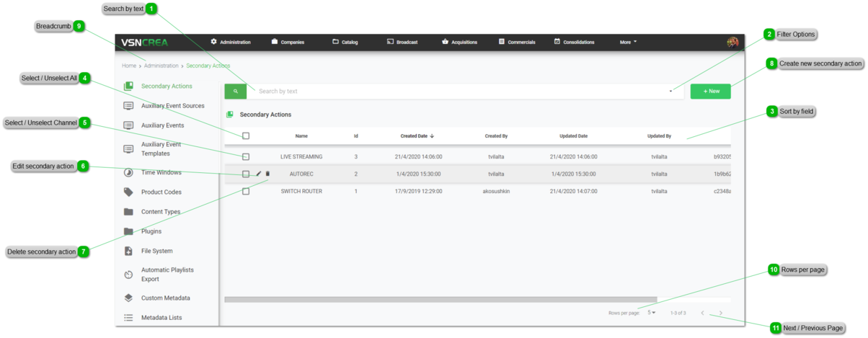
Task: Select the SWITCH ROUTER row checkbox
Action: tap(246, 191)
